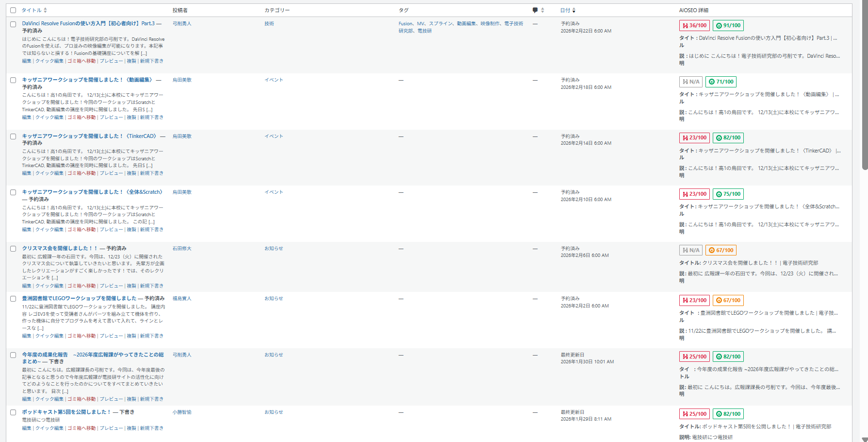868x442 pixels.
Task: Click the スプライン tag link
Action: tap(441, 24)
